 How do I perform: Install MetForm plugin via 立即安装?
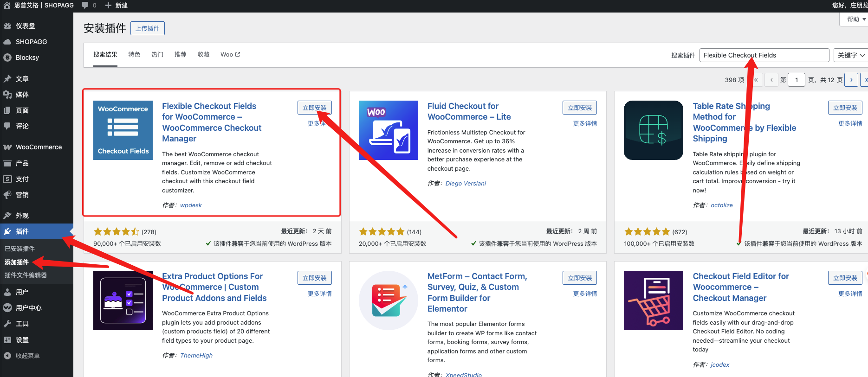[580, 278]
